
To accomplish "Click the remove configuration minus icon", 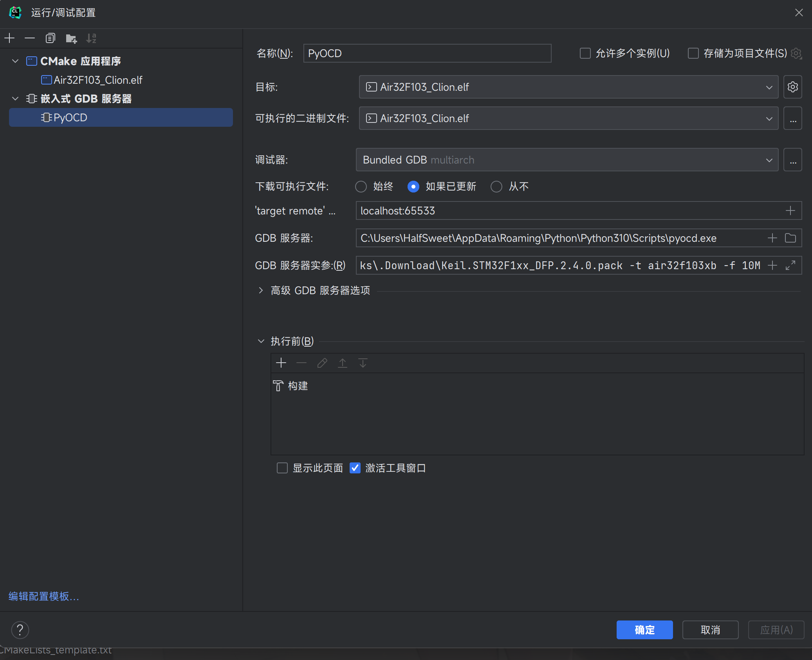I will tap(30, 38).
